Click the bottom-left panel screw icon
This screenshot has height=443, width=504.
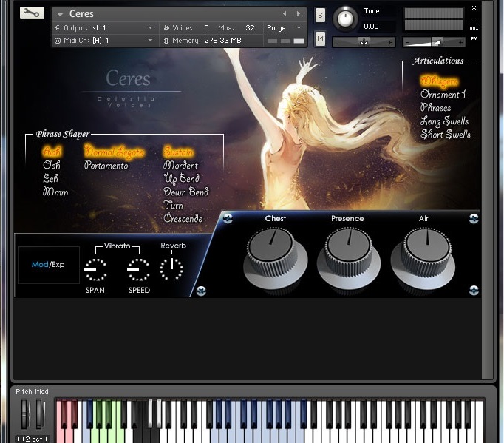click(201, 291)
